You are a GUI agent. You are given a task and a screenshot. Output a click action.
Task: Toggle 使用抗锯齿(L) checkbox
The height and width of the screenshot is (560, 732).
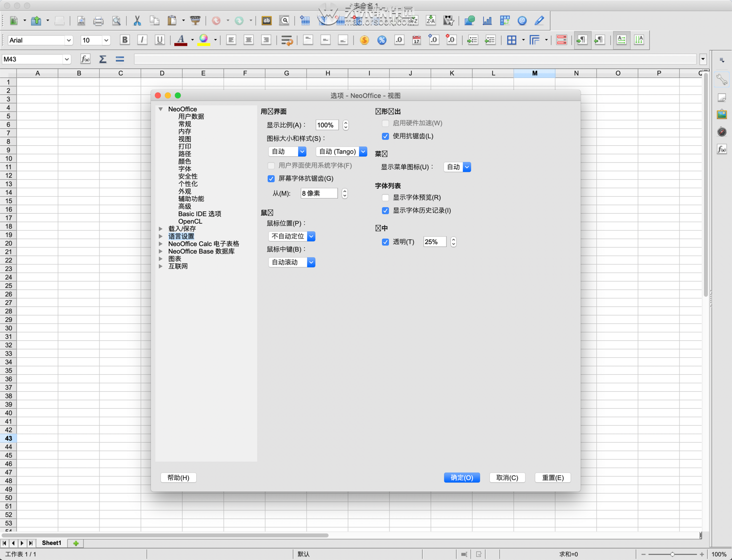(x=385, y=136)
